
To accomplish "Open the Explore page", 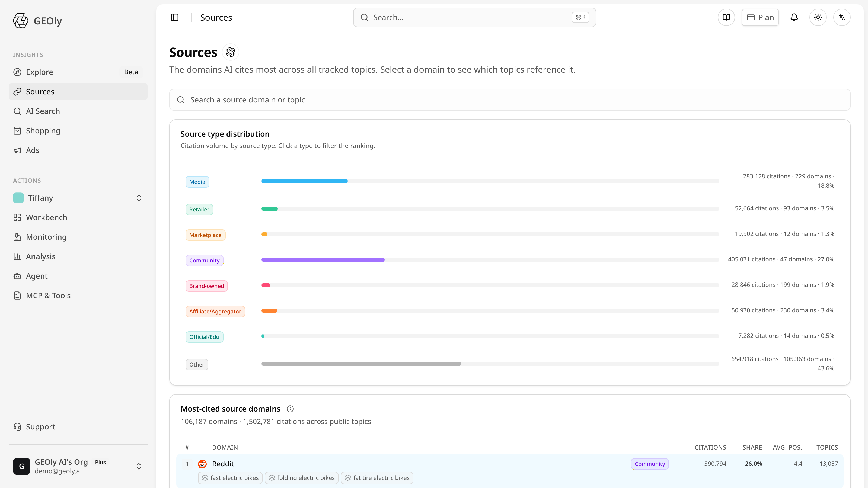I will pyautogui.click(x=78, y=72).
